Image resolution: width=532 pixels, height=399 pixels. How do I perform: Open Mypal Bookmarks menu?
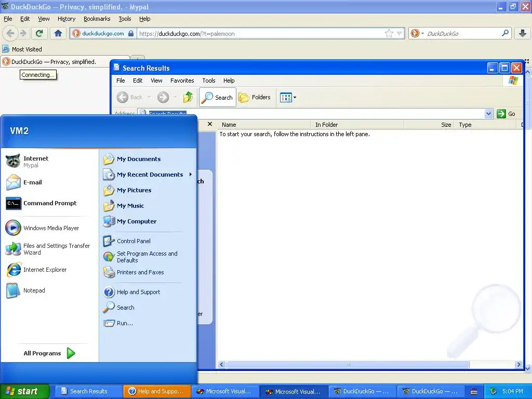point(97,19)
